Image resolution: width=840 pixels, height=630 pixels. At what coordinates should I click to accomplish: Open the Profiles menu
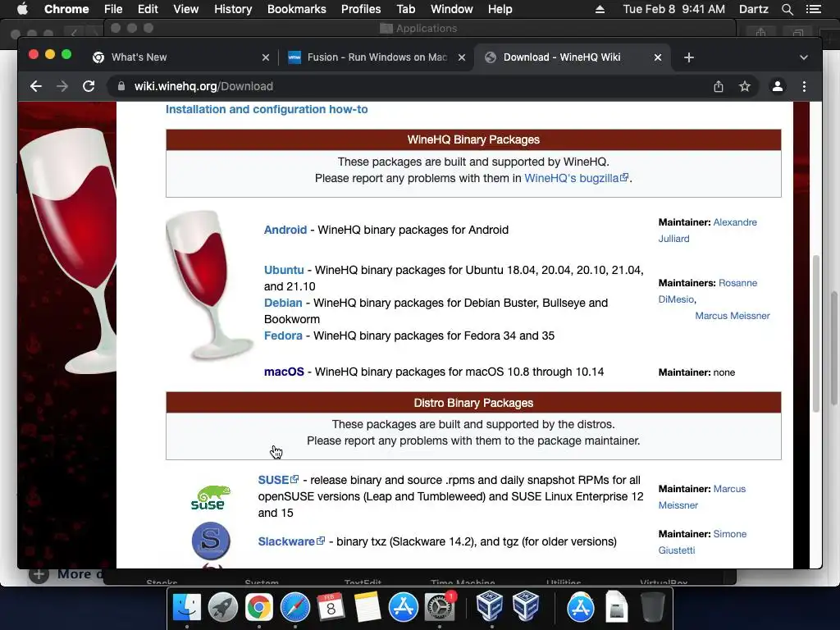point(361,9)
